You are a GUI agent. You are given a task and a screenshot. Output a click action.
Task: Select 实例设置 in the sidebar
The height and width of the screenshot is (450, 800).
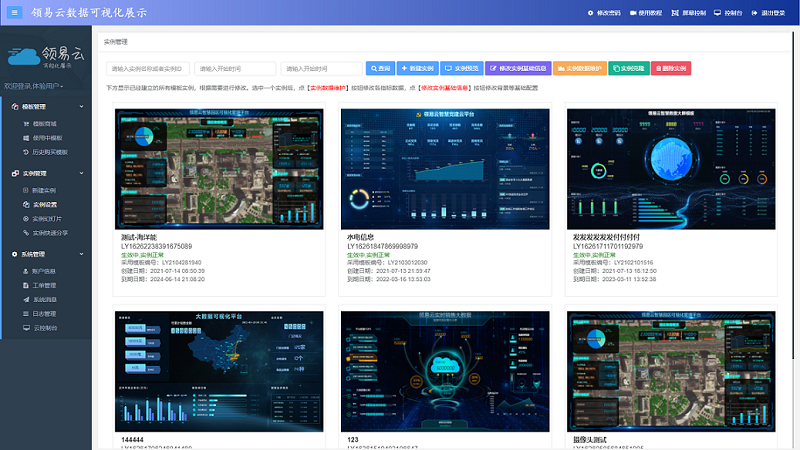click(40, 205)
